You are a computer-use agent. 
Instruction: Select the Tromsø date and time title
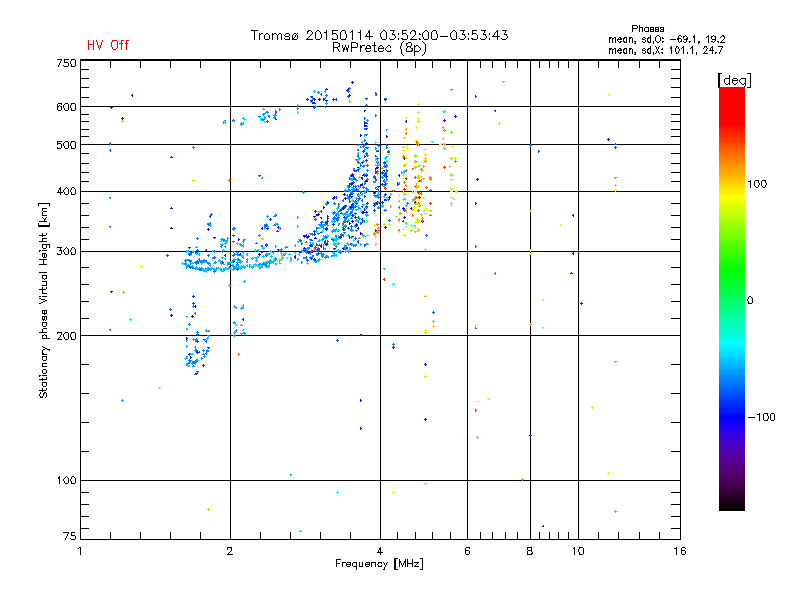[379, 35]
